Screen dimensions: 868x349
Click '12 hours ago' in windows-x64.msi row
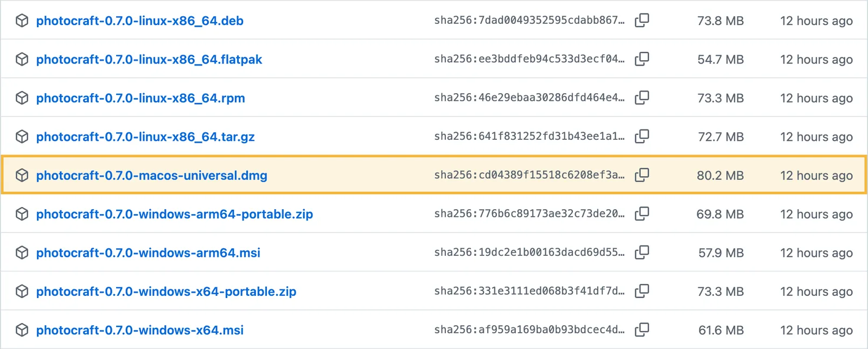pos(816,330)
